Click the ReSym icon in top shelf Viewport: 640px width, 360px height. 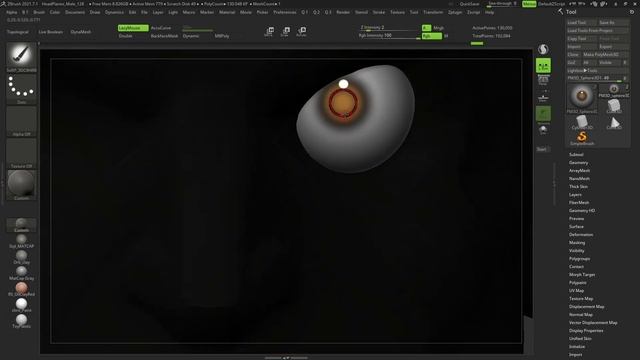point(301,31)
